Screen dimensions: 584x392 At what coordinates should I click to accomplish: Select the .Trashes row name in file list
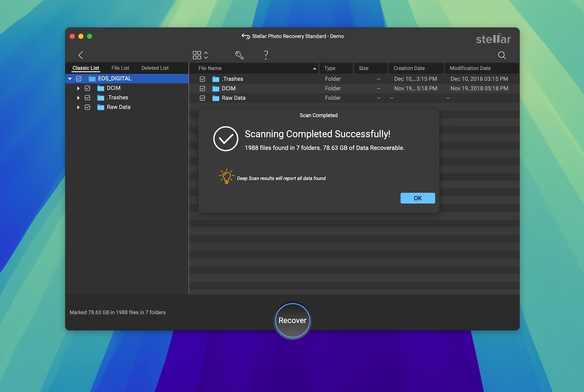(232, 79)
